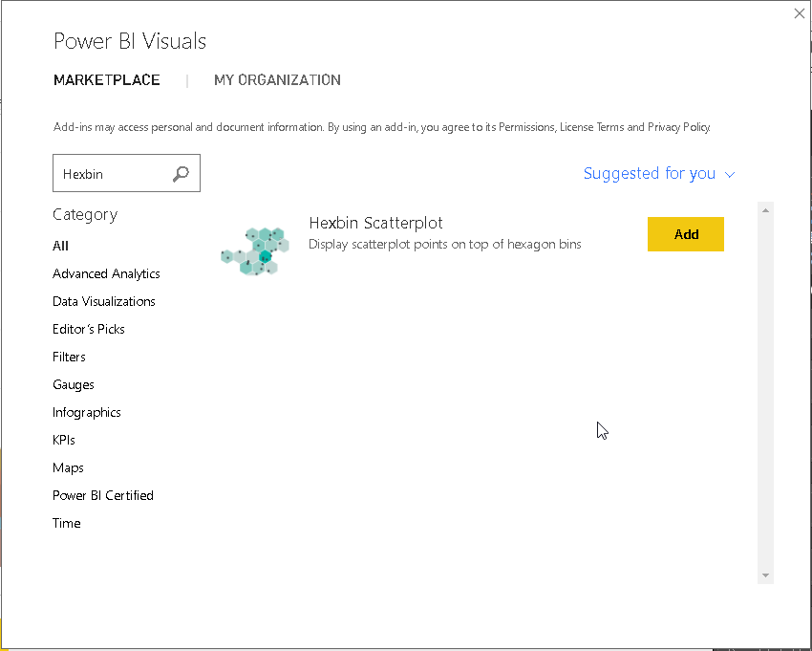
Task: Filter by Editor's Picks category
Action: coord(89,329)
